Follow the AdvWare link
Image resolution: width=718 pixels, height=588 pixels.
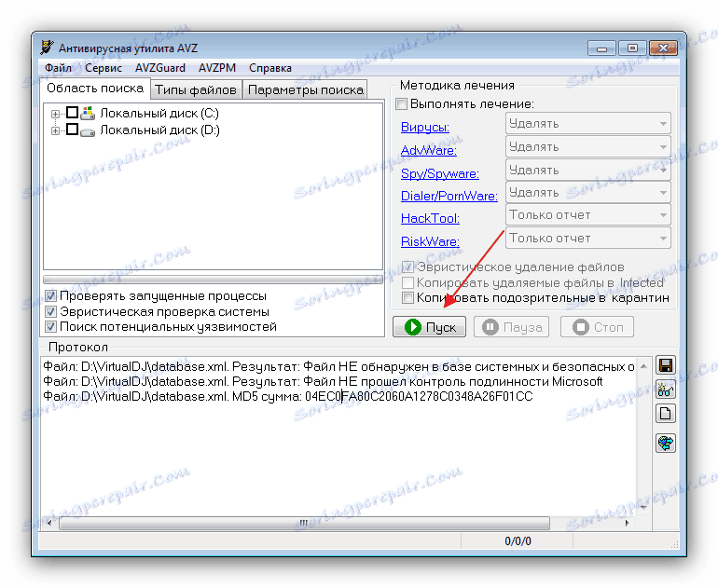[429, 151]
